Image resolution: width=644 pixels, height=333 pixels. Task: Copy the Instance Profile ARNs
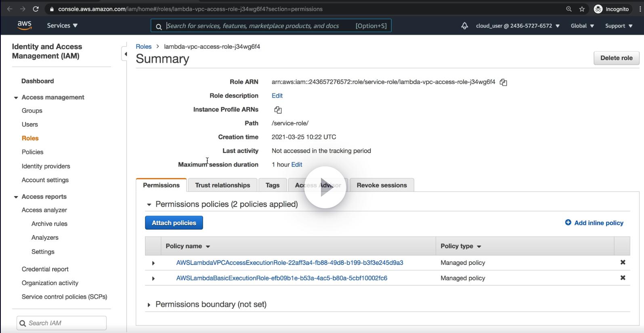(x=278, y=110)
